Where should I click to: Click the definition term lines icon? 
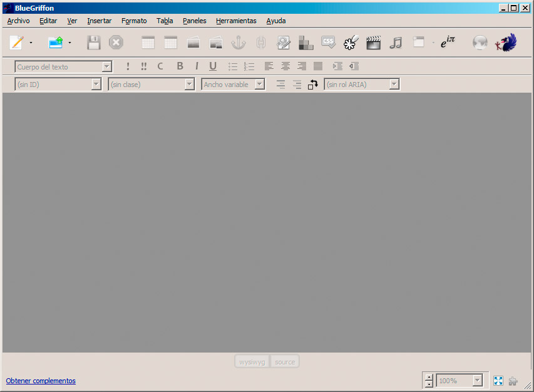pos(280,85)
